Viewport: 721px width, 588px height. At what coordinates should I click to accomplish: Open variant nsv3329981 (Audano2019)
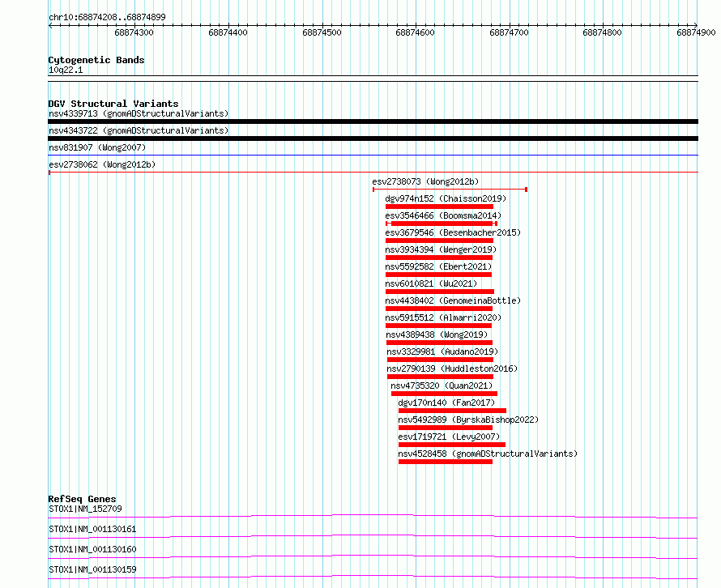pos(442,352)
